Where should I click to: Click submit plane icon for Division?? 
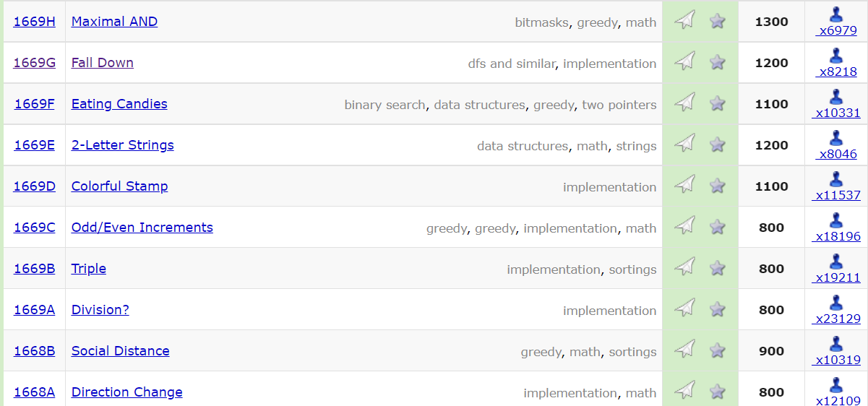[x=684, y=309]
